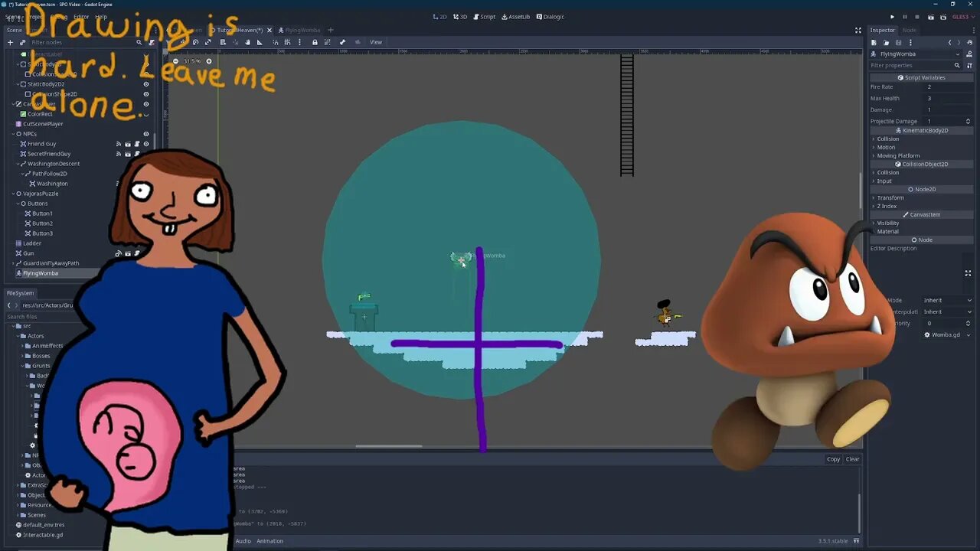Select the Button2 node
Viewport: 980px width, 551px height.
tap(42, 223)
